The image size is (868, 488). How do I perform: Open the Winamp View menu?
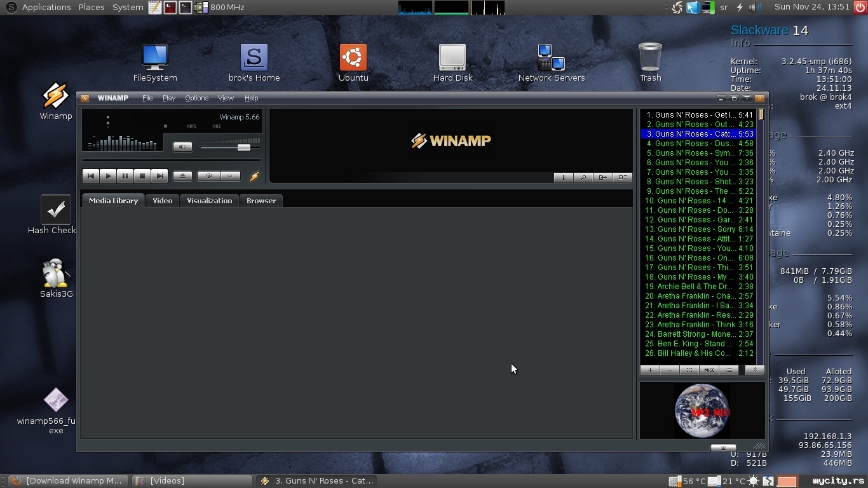(x=226, y=98)
